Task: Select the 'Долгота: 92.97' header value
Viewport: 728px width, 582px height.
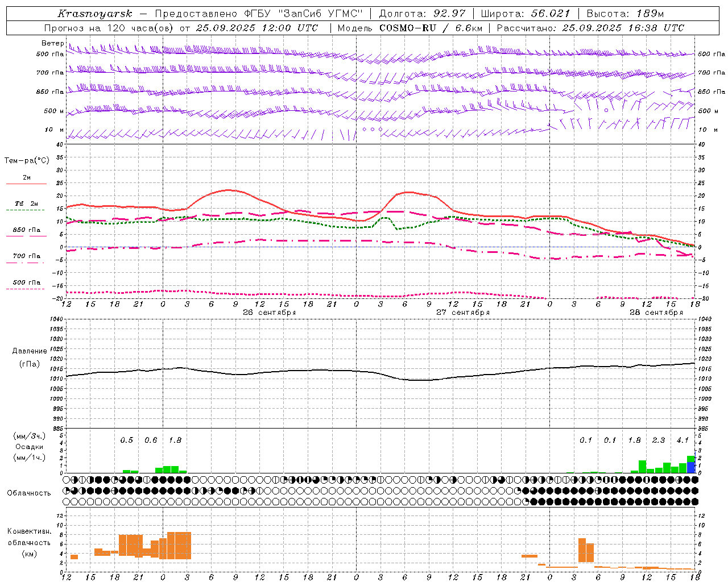Action: tap(422, 14)
